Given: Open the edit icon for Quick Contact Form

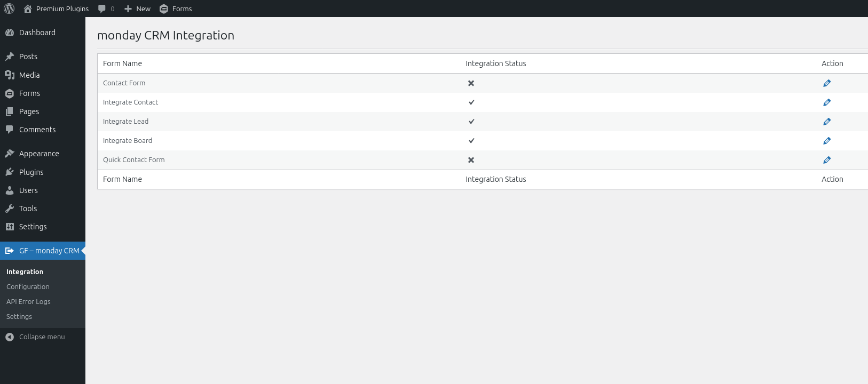Looking at the screenshot, I should (827, 159).
